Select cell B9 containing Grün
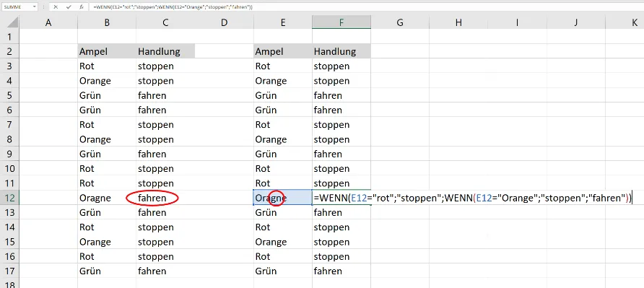The image size is (644, 288). point(107,154)
